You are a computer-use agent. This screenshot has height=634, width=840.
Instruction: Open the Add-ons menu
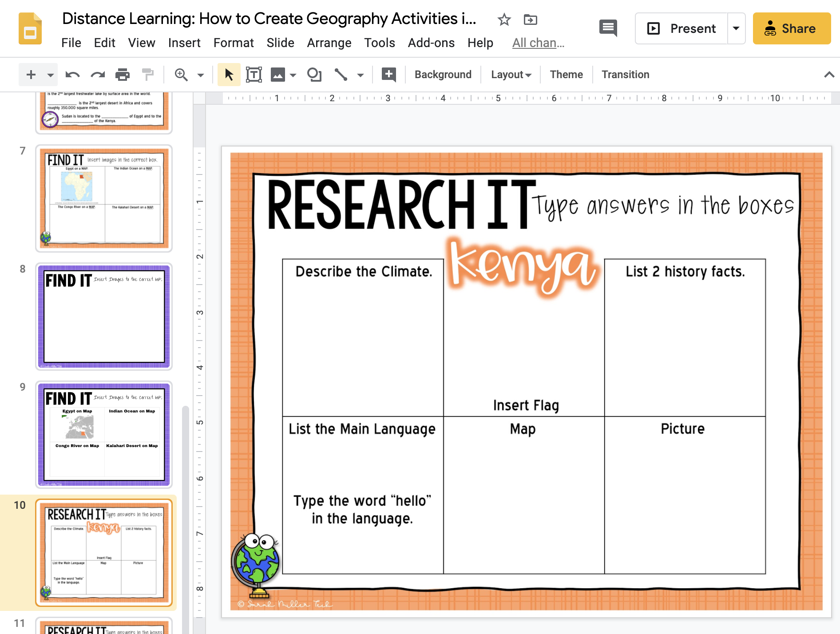[431, 43]
